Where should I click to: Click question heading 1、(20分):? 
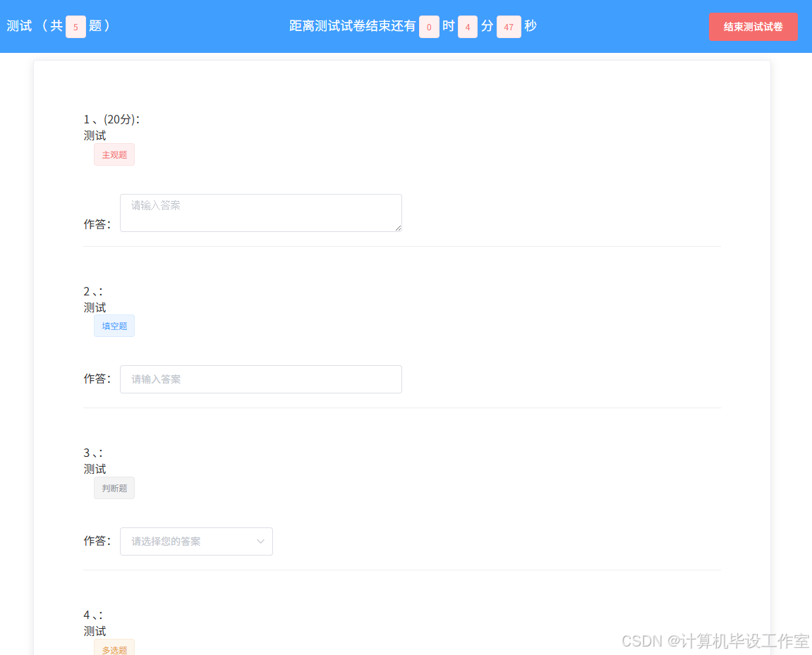coord(111,120)
